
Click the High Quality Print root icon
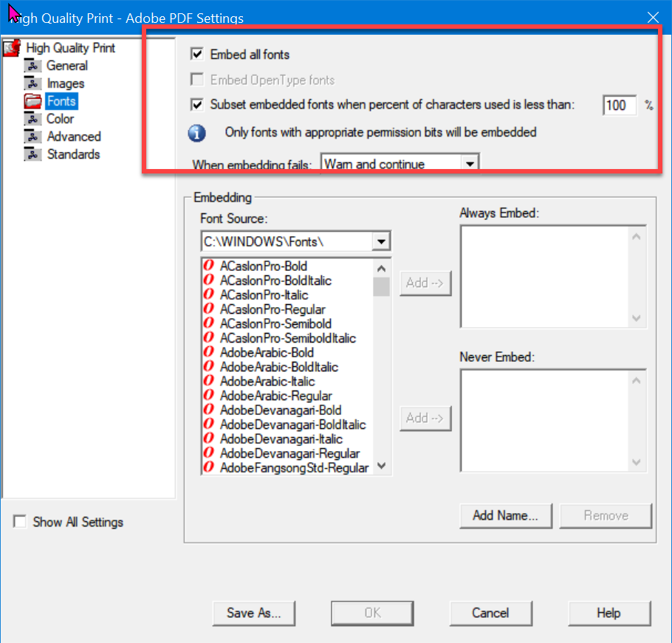click(11, 47)
